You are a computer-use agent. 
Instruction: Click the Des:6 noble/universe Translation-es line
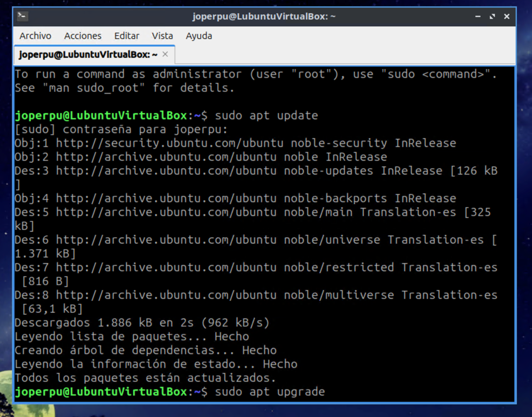point(256,240)
